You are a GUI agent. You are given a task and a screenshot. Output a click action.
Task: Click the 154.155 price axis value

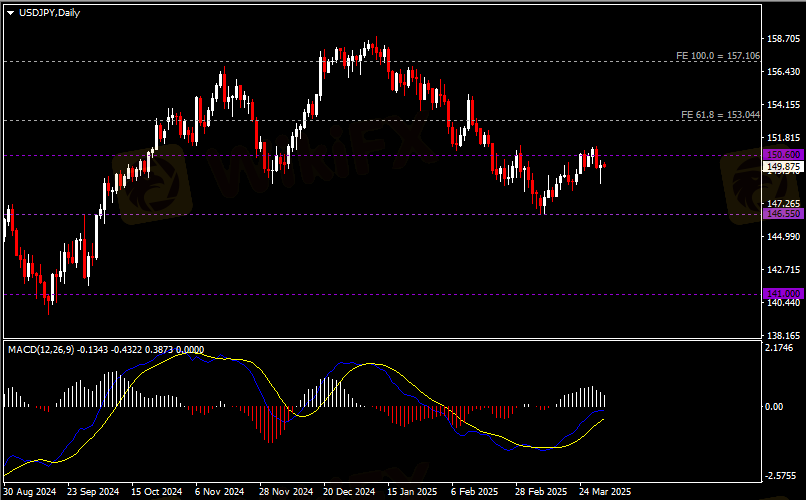click(783, 105)
